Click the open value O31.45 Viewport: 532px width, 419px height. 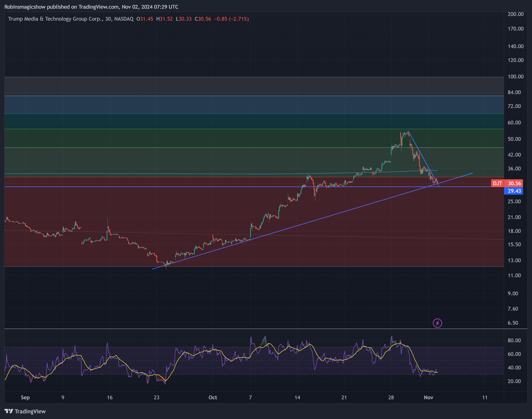pos(145,19)
